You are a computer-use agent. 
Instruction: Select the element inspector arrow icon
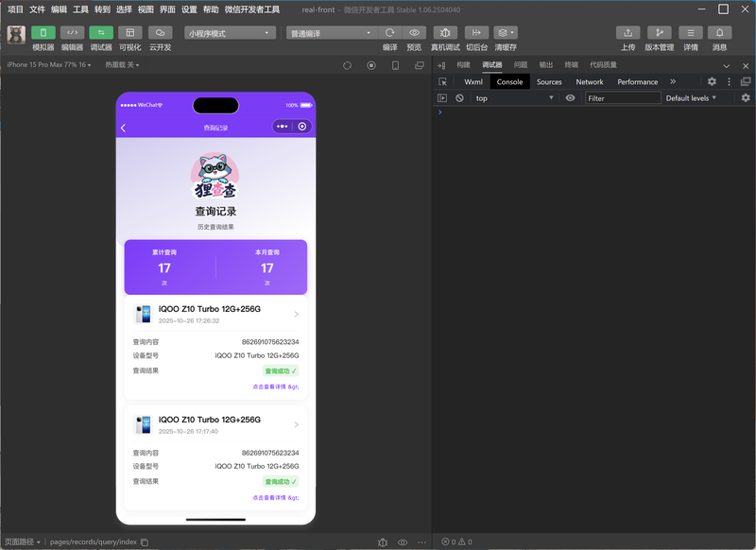[x=442, y=82]
